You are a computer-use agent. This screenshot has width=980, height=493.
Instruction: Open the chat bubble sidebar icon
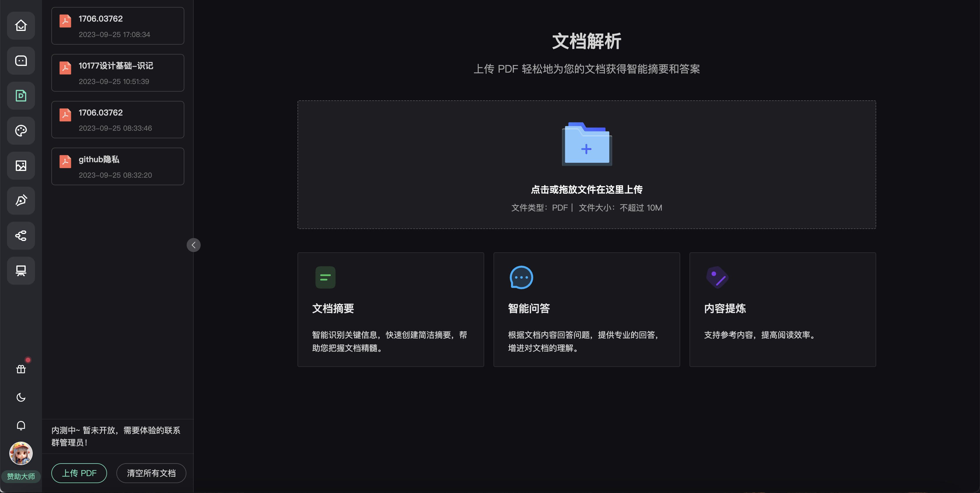(21, 61)
